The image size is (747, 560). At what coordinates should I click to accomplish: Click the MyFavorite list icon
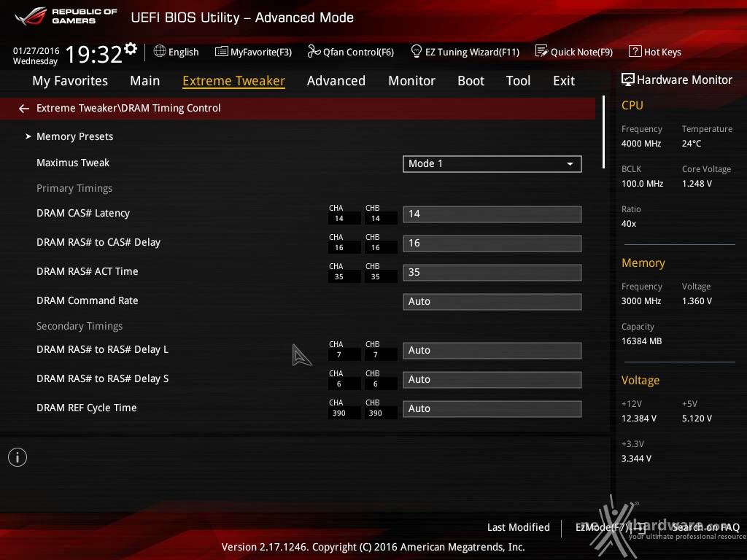(x=222, y=52)
